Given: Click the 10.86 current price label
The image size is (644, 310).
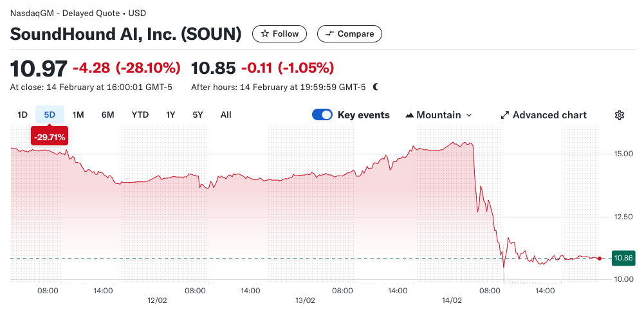Looking at the screenshot, I should click(623, 258).
